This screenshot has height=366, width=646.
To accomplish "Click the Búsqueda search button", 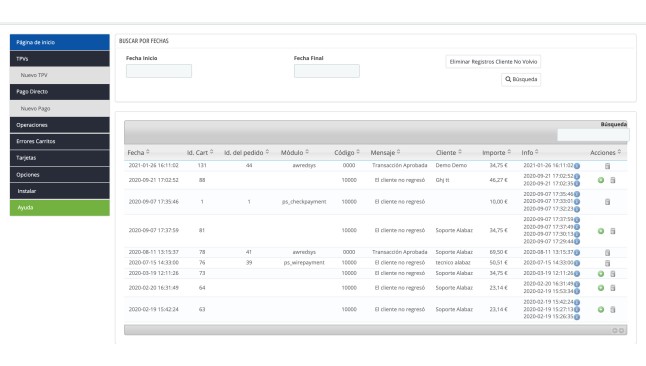I will [521, 79].
